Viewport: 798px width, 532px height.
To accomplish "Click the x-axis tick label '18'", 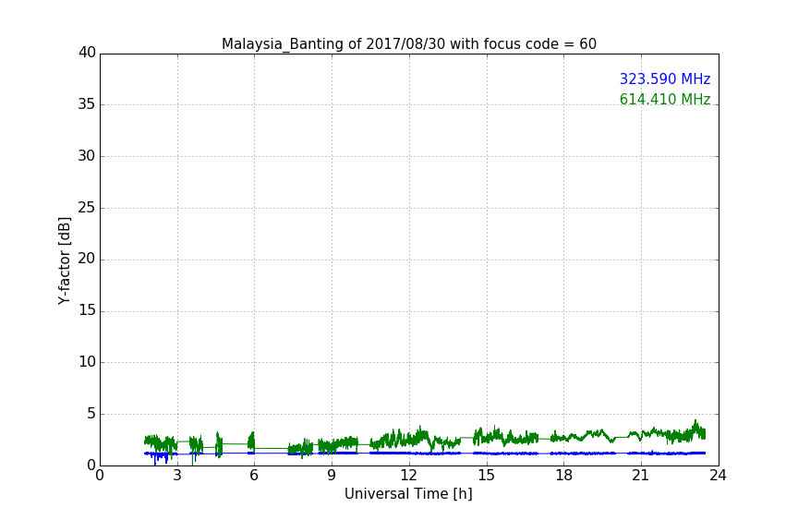I will 564,476.
